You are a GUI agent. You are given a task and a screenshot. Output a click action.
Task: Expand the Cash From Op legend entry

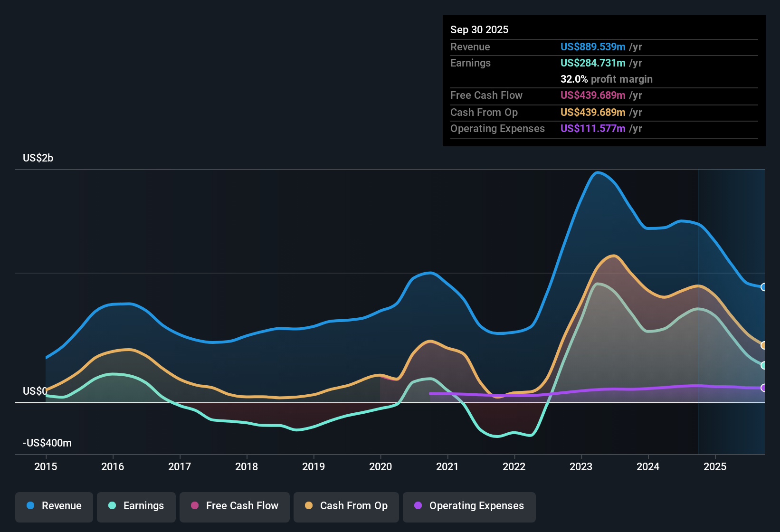click(346, 506)
